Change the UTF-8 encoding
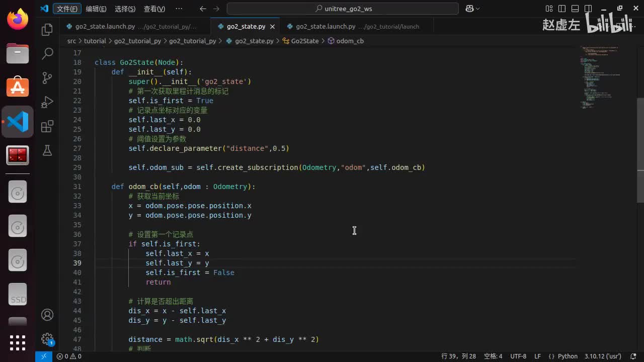644x362 pixels. tap(518, 356)
